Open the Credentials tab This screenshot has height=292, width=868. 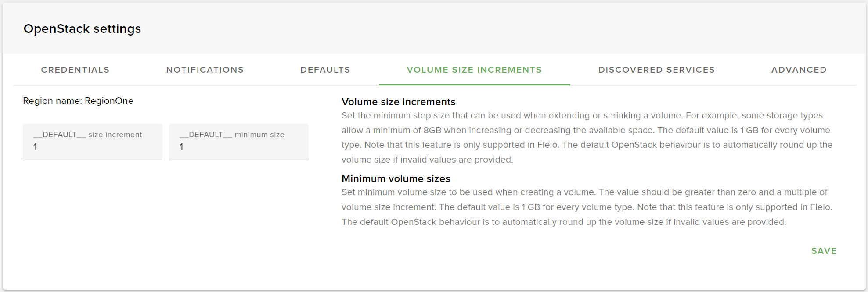click(x=75, y=70)
